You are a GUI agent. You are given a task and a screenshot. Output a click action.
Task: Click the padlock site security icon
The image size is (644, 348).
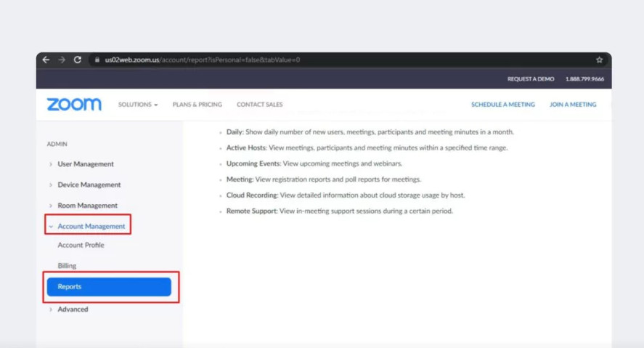(97, 60)
